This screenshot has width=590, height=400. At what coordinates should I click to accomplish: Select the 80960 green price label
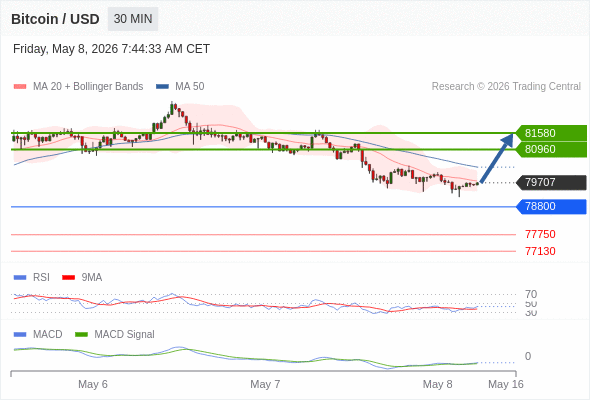tap(551, 149)
